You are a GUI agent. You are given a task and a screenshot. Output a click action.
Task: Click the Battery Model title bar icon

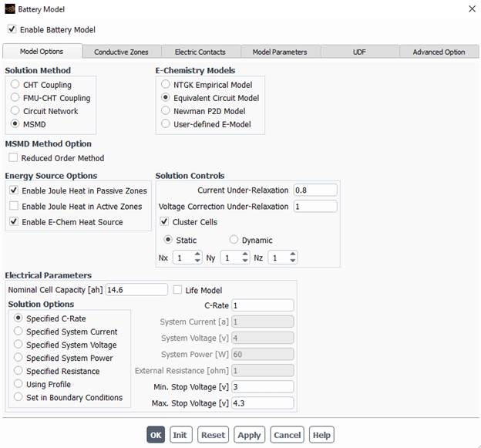click(9, 9)
